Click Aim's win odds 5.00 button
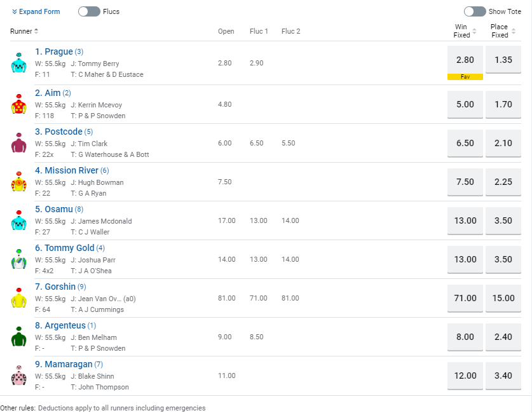This screenshot has height=413, width=532. click(465, 104)
